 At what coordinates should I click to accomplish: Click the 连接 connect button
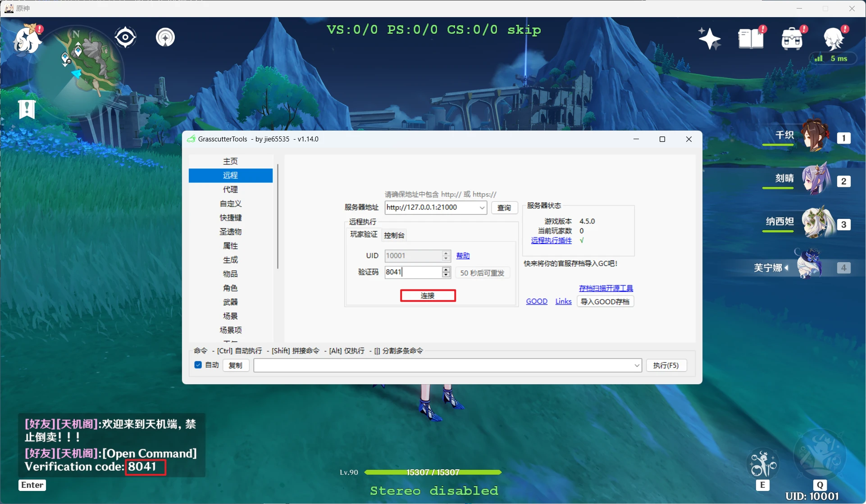click(x=428, y=295)
